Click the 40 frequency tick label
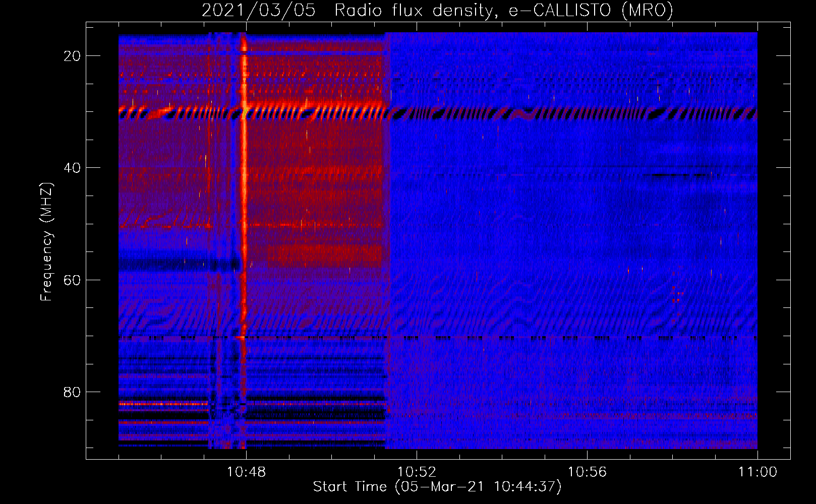816x504 pixels. 72,168
